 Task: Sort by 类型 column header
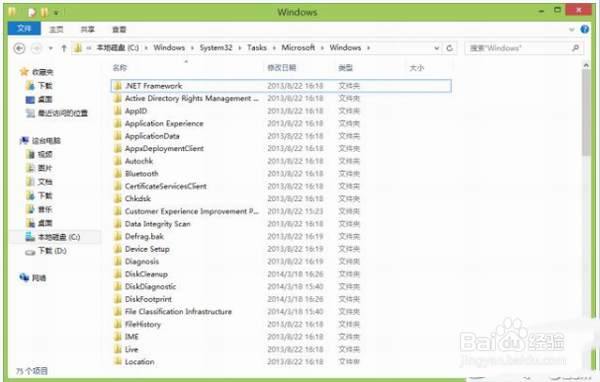pyautogui.click(x=346, y=68)
